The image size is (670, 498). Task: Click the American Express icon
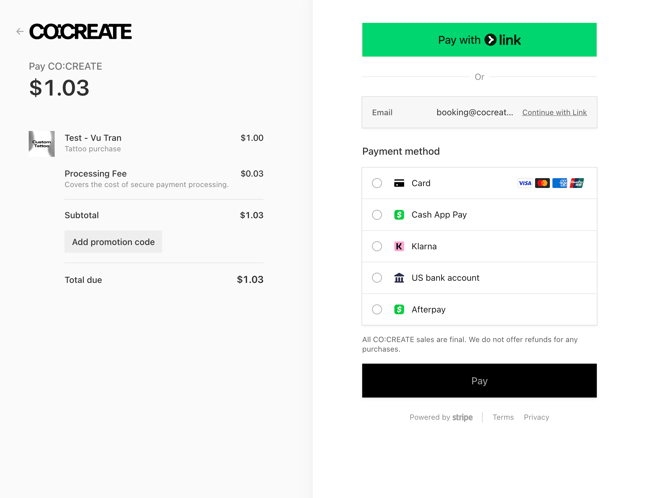coord(560,183)
